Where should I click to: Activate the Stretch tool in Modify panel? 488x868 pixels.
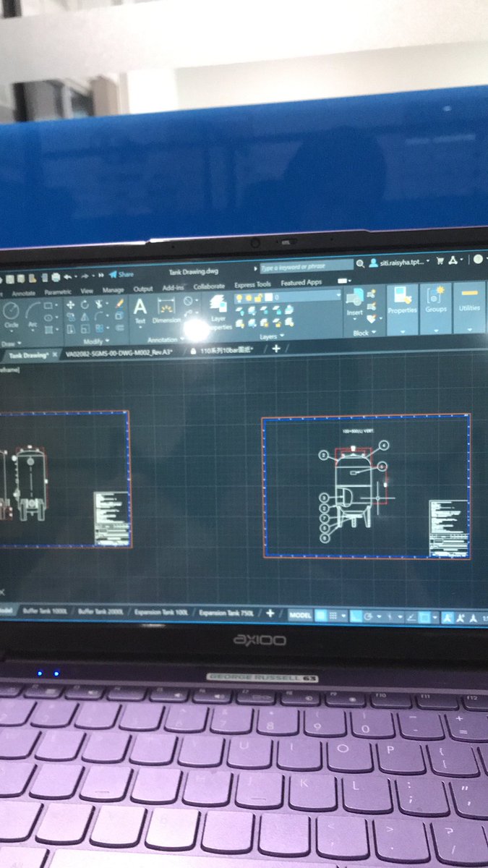tap(71, 328)
